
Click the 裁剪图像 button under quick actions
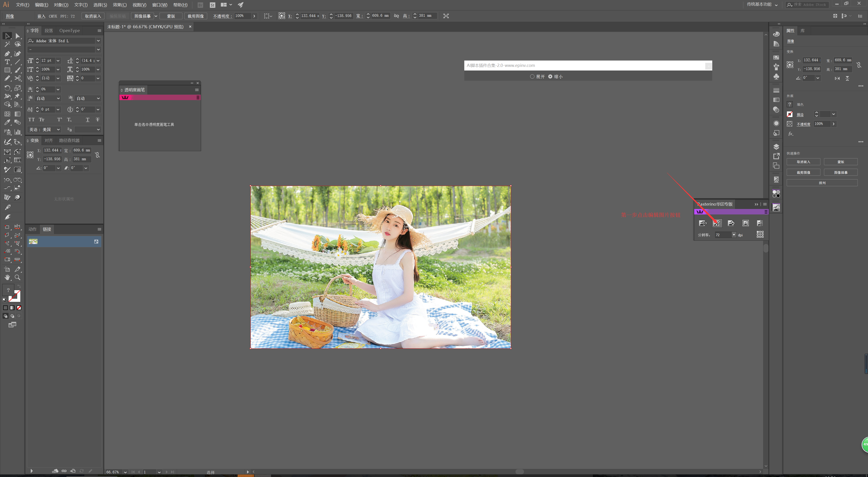point(803,172)
